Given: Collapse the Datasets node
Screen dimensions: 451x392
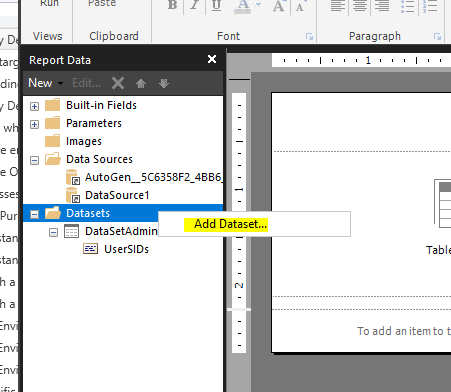Looking at the screenshot, I should [34, 214].
